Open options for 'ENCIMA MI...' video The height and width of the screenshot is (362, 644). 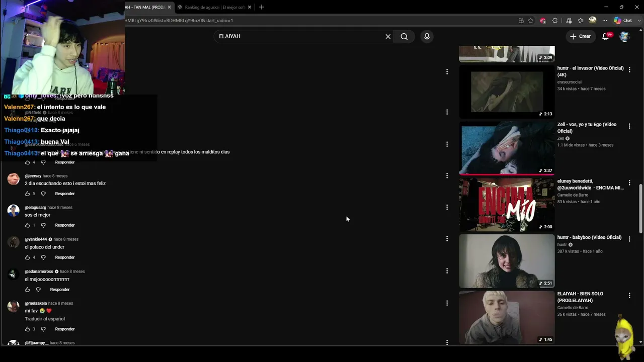click(x=629, y=183)
